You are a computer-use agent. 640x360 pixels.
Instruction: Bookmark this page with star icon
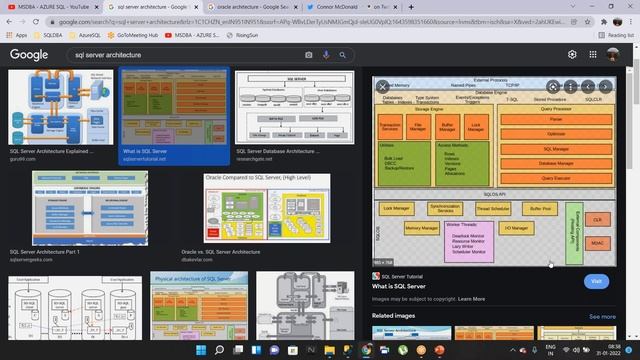[587, 22]
